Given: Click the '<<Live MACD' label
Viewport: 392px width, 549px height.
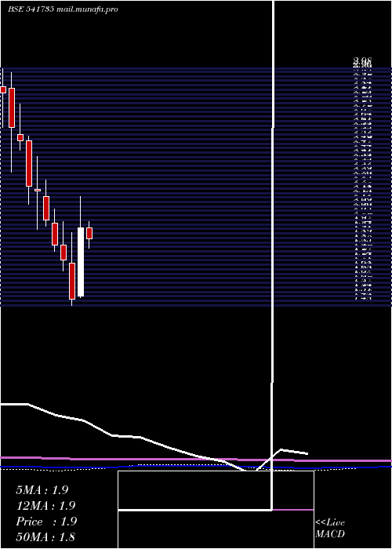Looking at the screenshot, I should coord(330,529).
